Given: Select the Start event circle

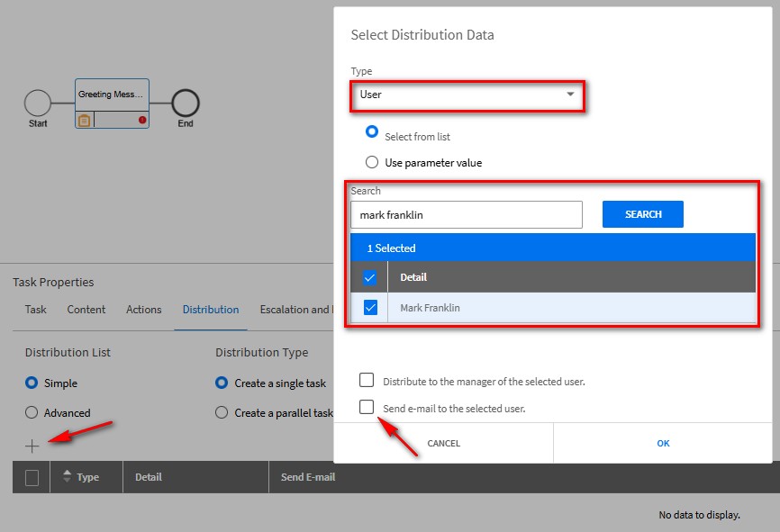Looking at the screenshot, I should 38,104.
